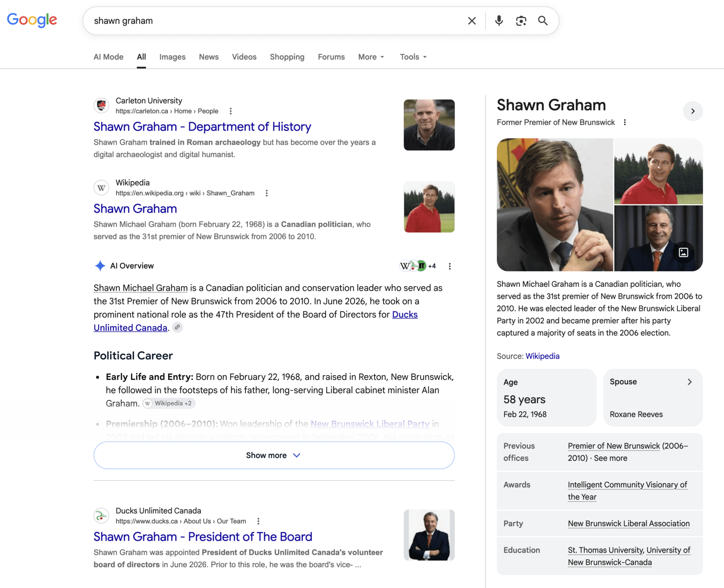Open red shirt photo in knowledge panel
724x588 pixels.
click(658, 171)
